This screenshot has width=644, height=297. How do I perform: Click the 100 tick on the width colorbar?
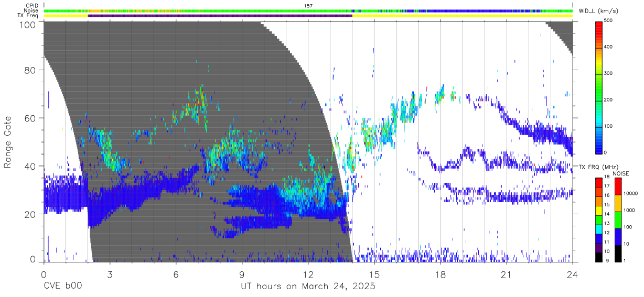click(608, 126)
